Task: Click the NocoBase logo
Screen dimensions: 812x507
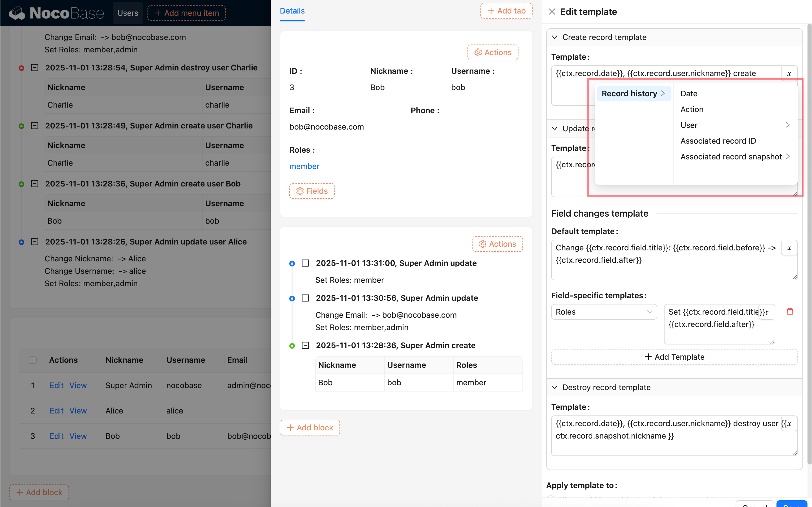Action: coord(56,13)
